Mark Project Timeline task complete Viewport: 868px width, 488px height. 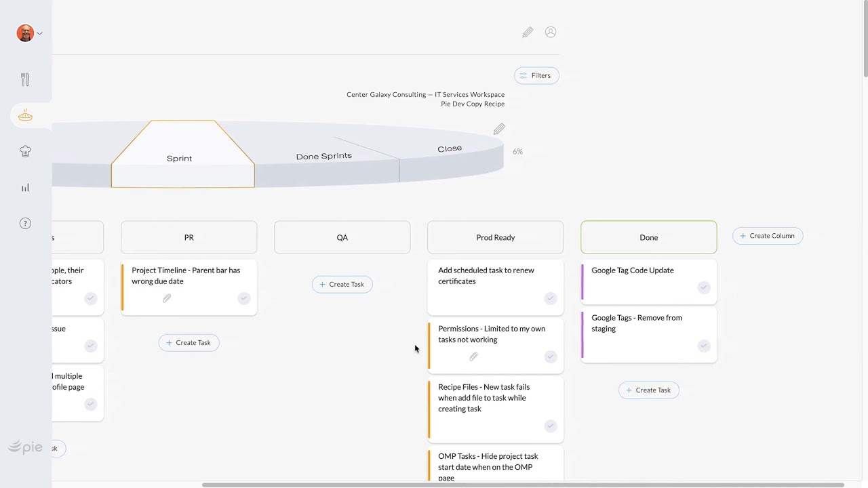tap(244, 298)
